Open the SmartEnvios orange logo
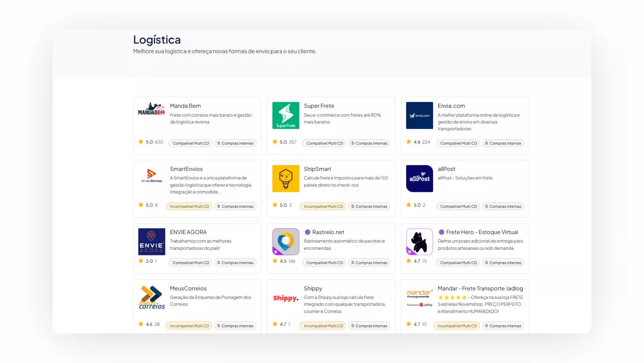Image resolution: width=644 pixels, height=363 pixels. (152, 176)
